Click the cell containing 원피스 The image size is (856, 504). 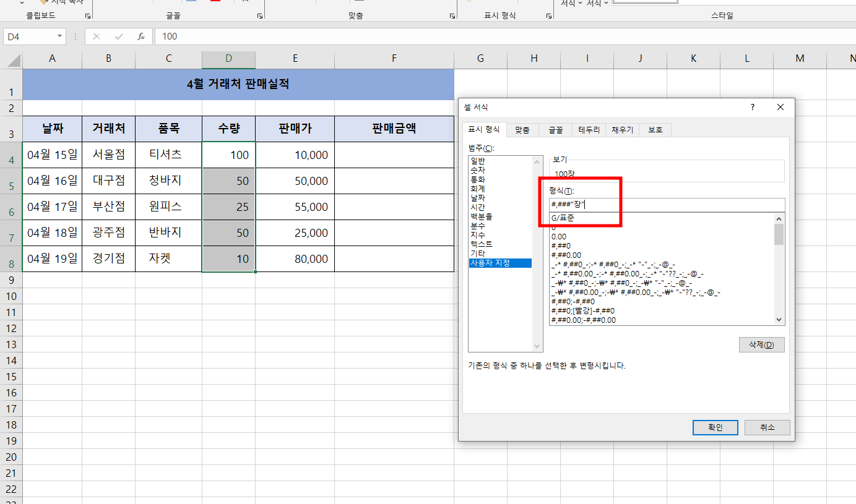168,207
